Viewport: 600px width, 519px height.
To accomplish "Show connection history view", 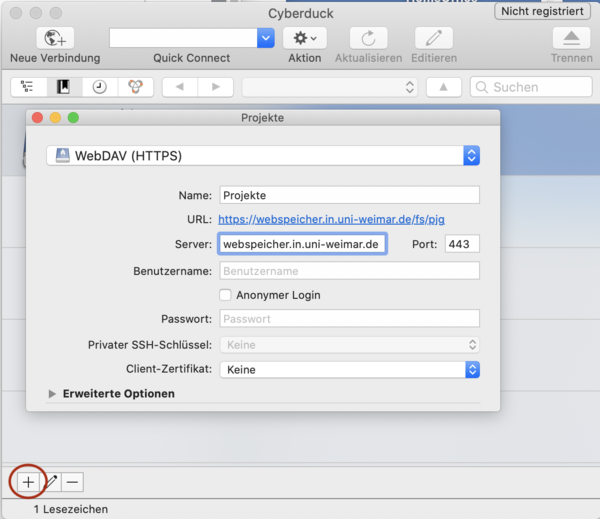I will click(99, 87).
